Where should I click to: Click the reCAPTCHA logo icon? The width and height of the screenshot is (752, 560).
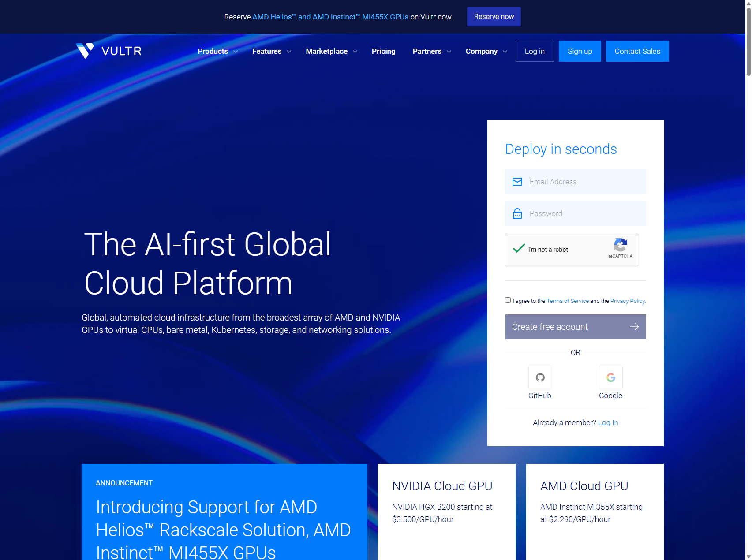click(x=620, y=245)
